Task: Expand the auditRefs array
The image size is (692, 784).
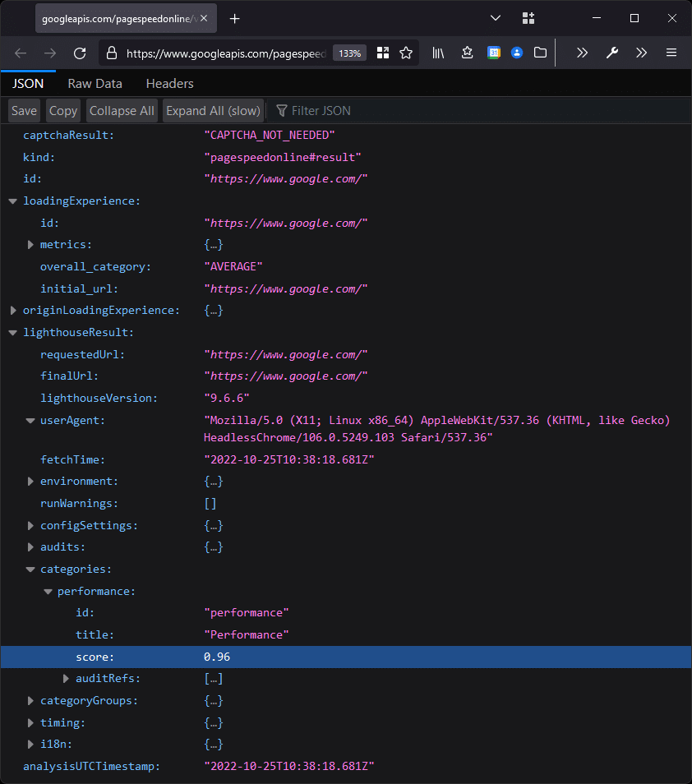Action: (66, 678)
